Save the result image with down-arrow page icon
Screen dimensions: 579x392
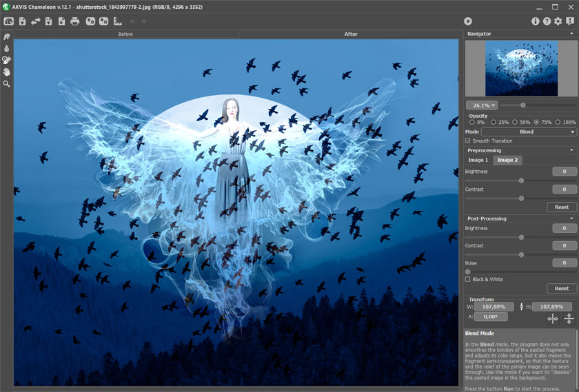(61, 21)
